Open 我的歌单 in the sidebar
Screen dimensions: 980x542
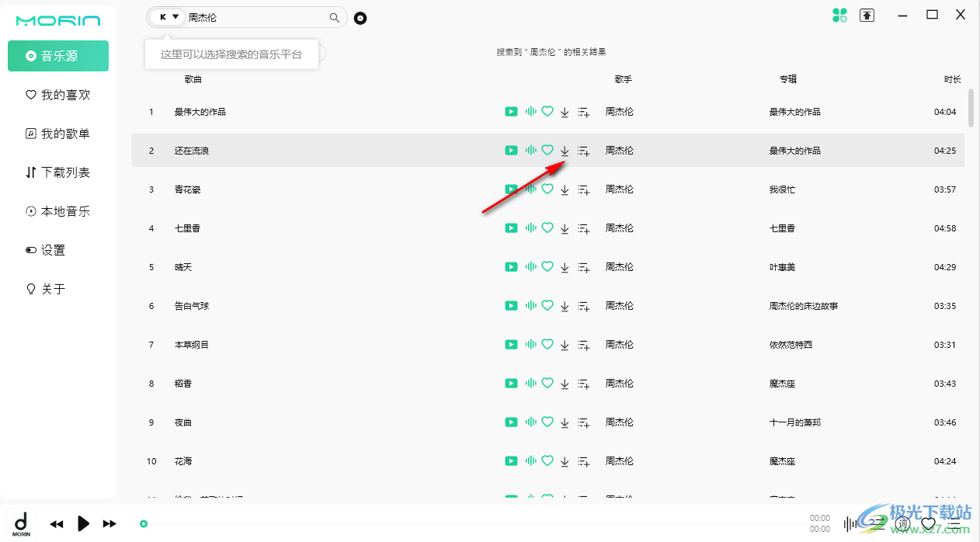(58, 134)
